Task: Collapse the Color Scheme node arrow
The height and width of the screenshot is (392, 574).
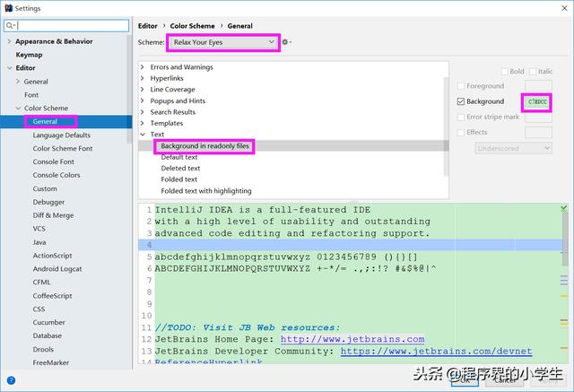Action: [x=18, y=109]
